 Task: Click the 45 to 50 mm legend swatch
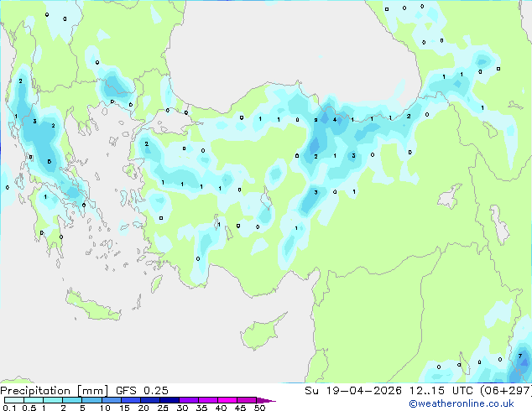247,400
